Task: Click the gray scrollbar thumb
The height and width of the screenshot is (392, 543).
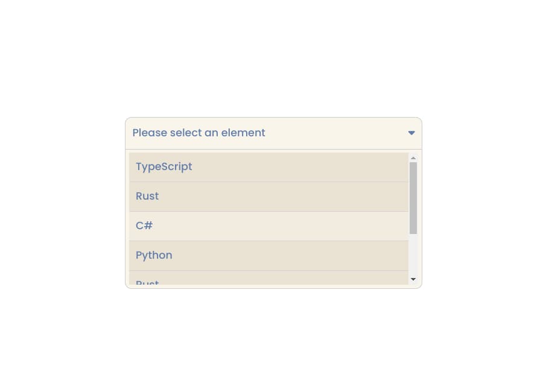Action: pyautogui.click(x=413, y=198)
